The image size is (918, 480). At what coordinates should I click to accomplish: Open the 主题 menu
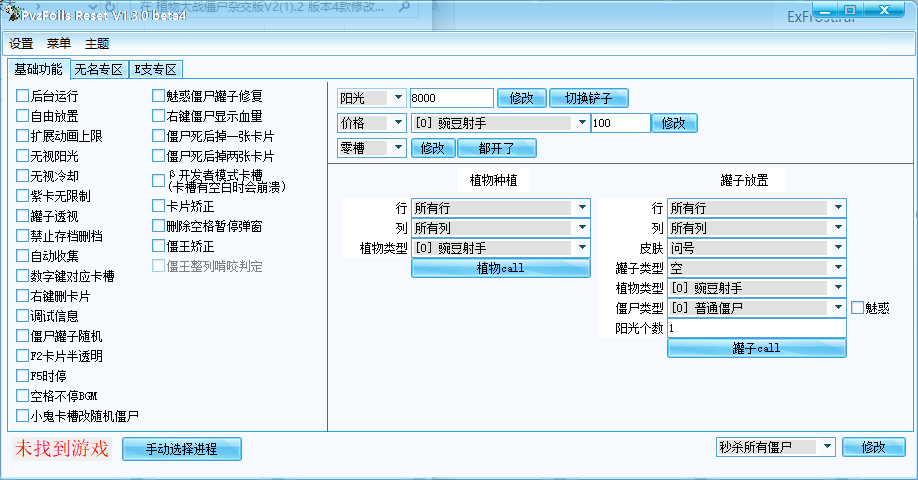[x=97, y=44]
